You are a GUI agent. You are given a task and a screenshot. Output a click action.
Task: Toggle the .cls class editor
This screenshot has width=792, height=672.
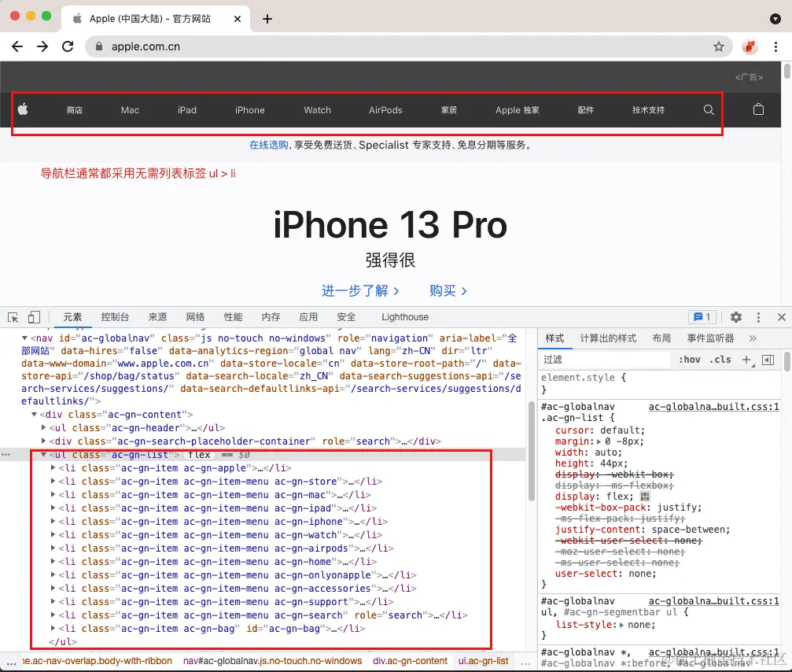tap(720, 360)
